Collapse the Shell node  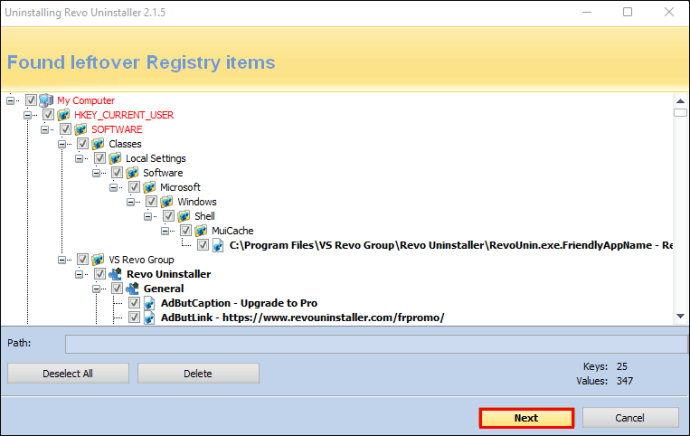(147, 217)
